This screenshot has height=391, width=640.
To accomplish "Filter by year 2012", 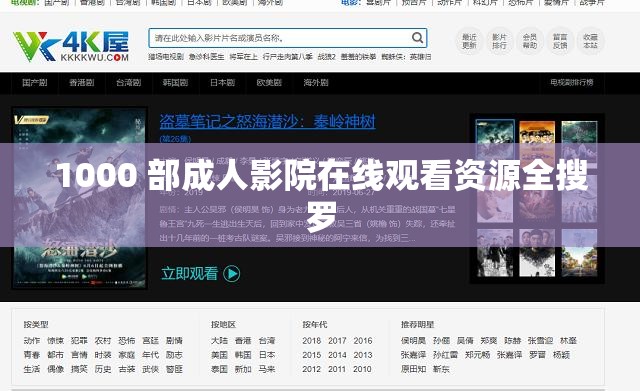I will [312, 369].
